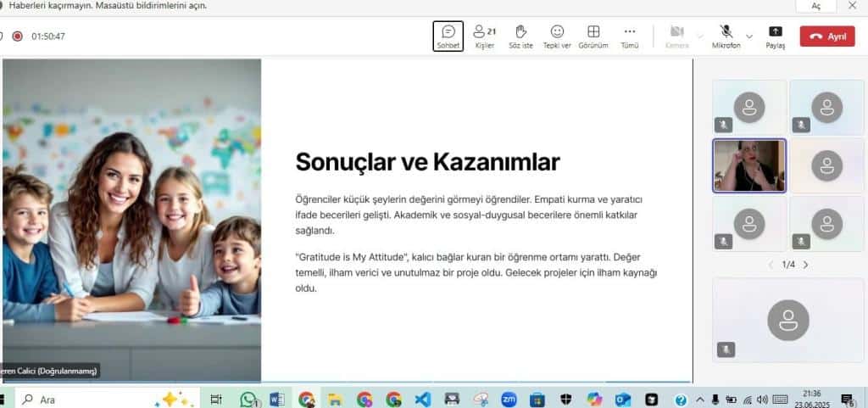The image size is (868, 408).
Task: Click the red recording indicator
Action: coord(17,36)
